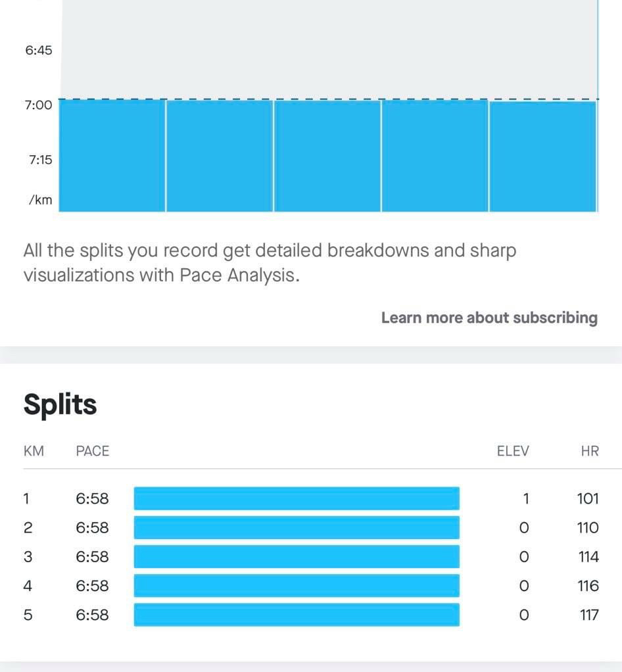This screenshot has height=672, width=622.
Task: Click the PACE column header
Action: click(x=93, y=451)
